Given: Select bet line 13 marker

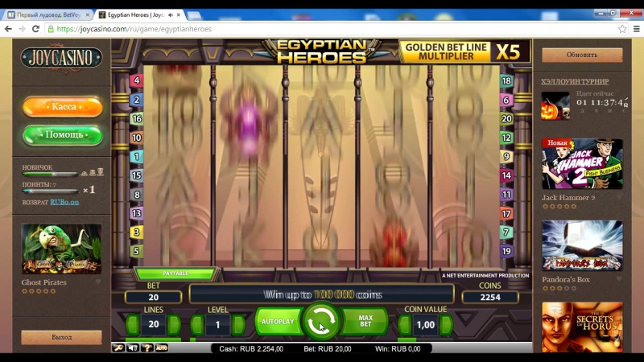Looking at the screenshot, I should (136, 213).
